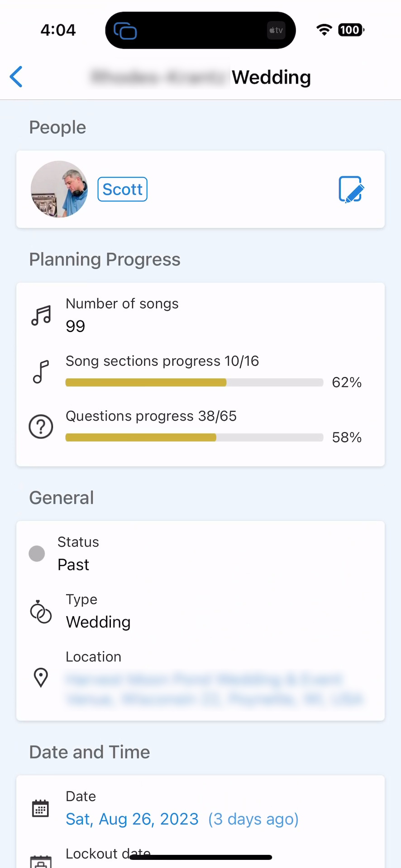Tap the edit people pencil icon
This screenshot has height=868, width=401.
(x=351, y=189)
